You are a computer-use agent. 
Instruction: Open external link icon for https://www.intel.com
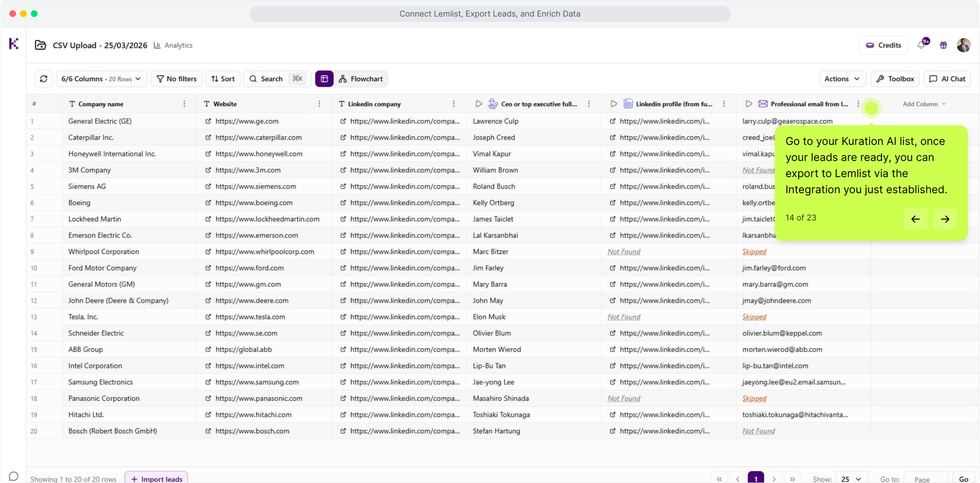208,366
